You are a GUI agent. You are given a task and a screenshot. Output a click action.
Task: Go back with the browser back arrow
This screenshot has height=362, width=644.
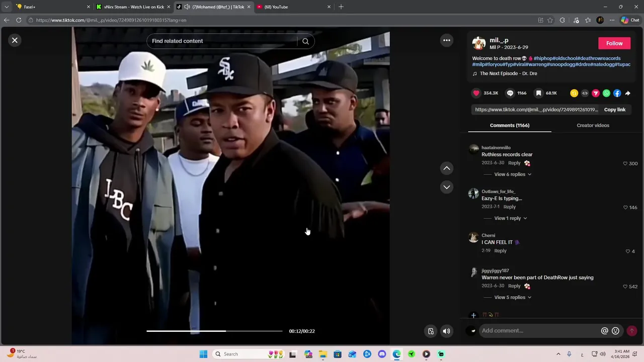tap(7, 20)
